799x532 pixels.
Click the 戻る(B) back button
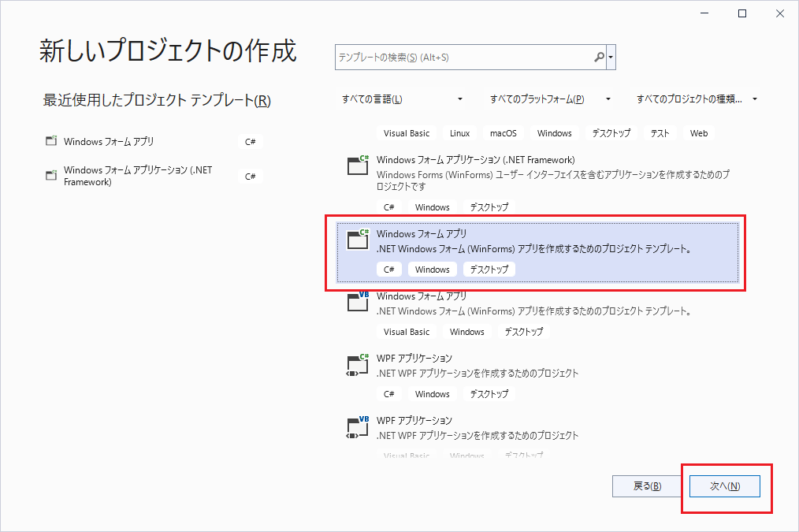click(647, 486)
